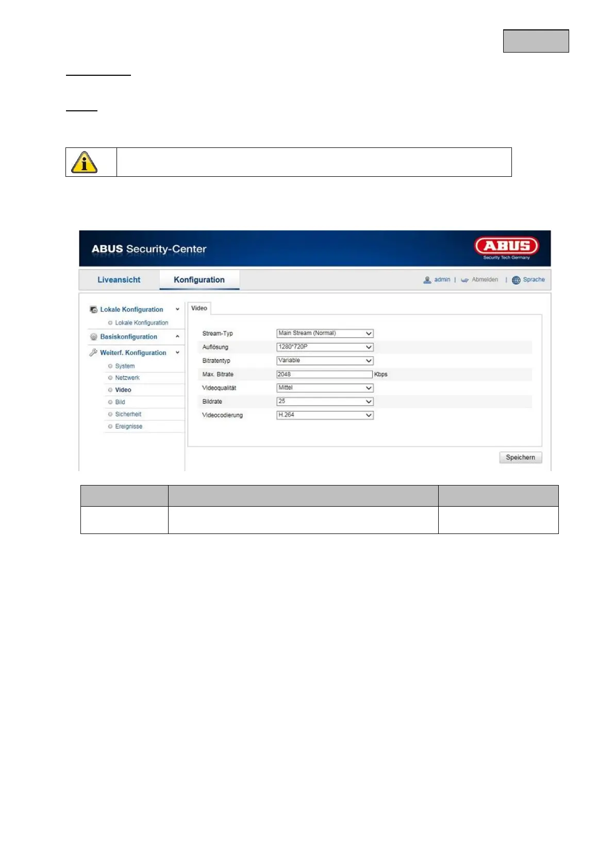Open the System menu item
This screenshot has width=614, height=868.
click(x=125, y=366)
